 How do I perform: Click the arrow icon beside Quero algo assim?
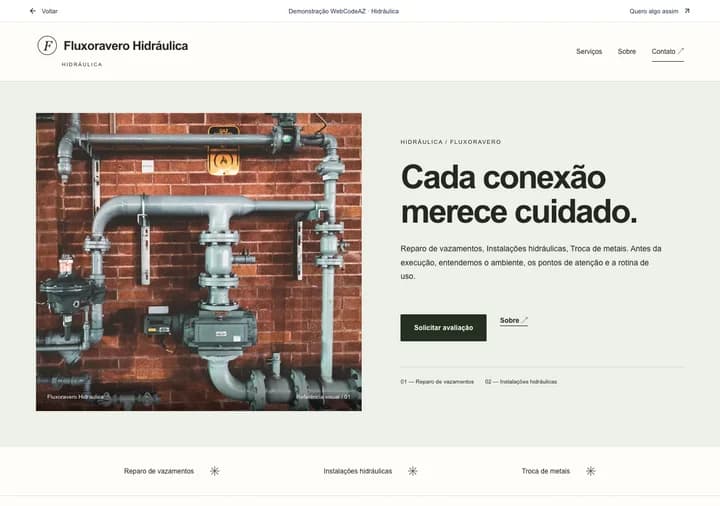click(687, 11)
